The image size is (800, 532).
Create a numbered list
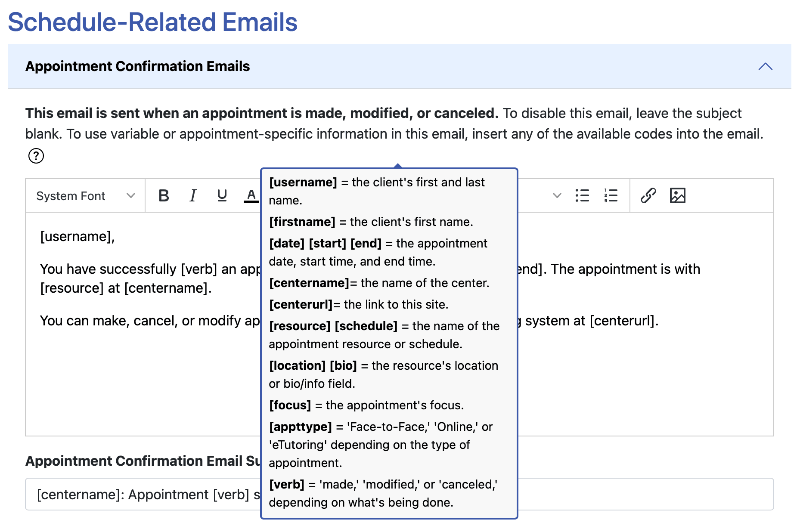[611, 196]
